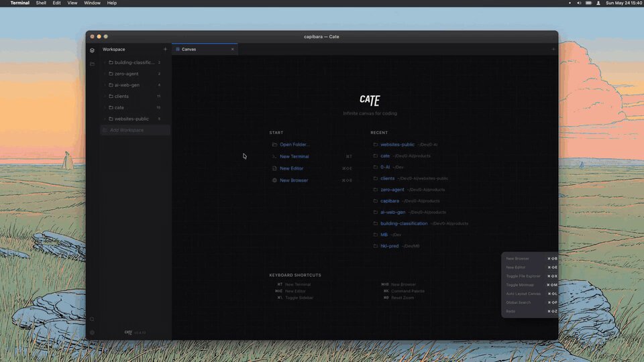Screen dimensions: 644x362
Task: Open the workspaces stack icon in sidebar
Action: point(92,50)
